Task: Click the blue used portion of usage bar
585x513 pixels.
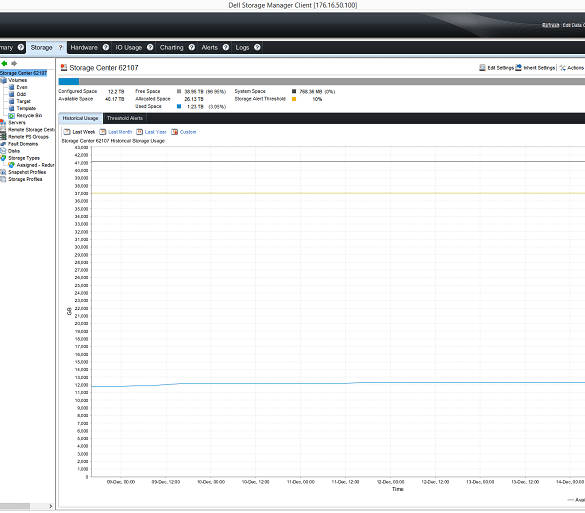Action: click(69, 82)
